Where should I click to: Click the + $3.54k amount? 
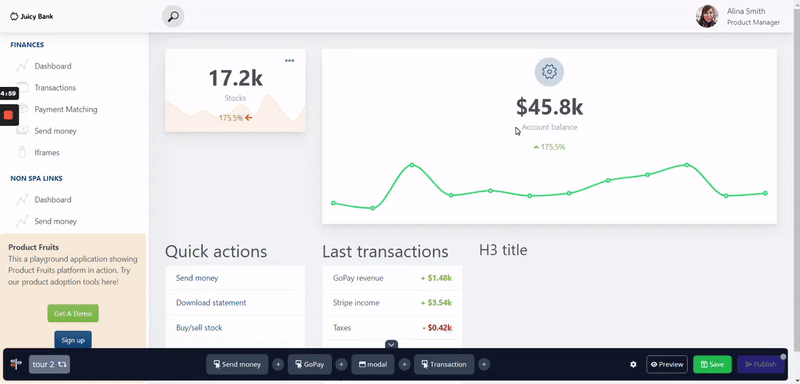pyautogui.click(x=436, y=303)
